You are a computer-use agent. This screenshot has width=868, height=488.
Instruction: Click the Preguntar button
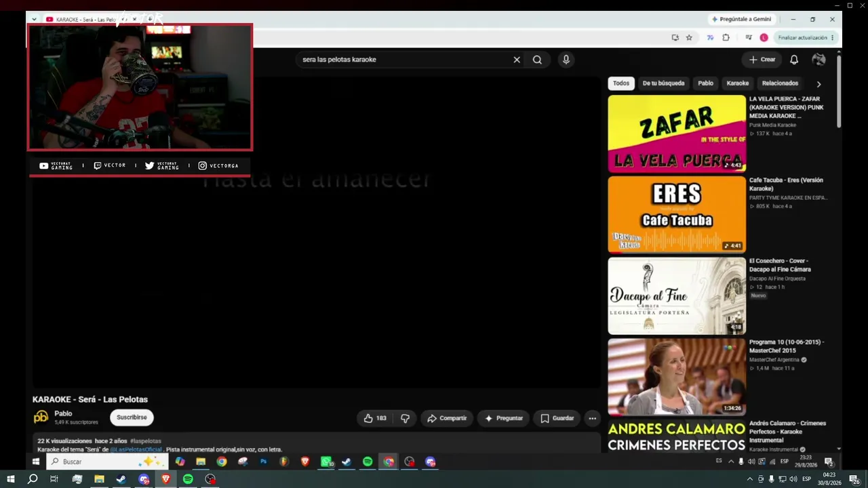[503, 418]
